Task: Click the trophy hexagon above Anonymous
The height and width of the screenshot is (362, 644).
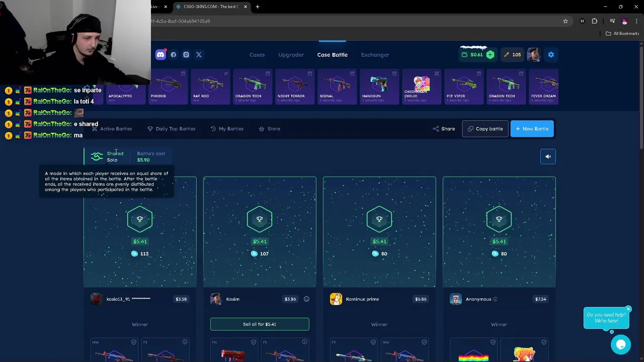Action: 499,219
